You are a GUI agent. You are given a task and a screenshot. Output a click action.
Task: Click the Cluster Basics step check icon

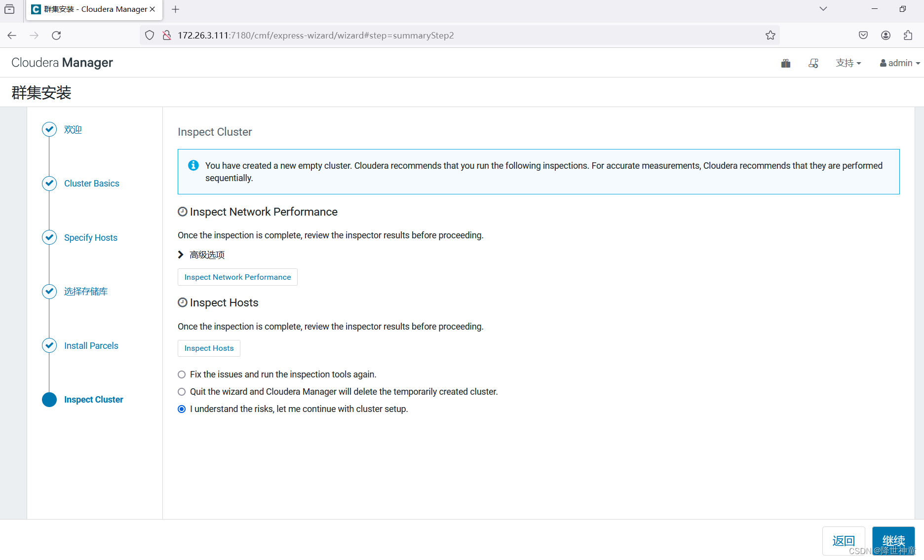point(49,183)
